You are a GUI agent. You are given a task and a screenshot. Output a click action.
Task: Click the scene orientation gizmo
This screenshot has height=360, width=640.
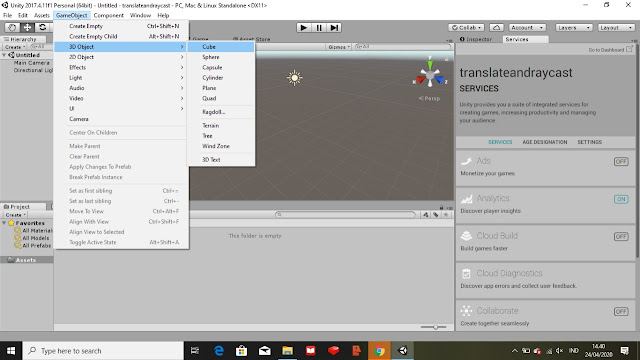[430, 76]
